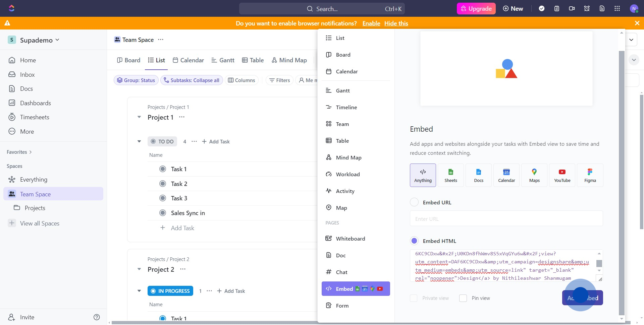This screenshot has height=325, width=644.
Task: Collapse the Project 1 section
Action: click(139, 117)
